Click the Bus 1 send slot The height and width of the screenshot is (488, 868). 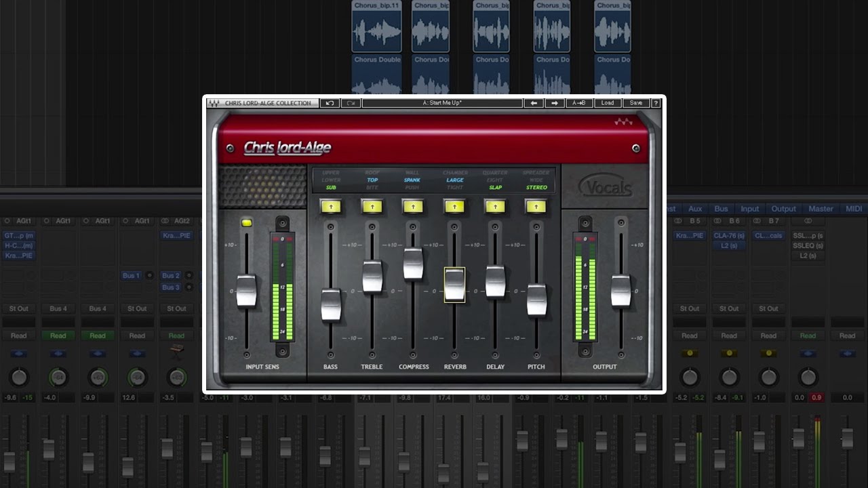(x=131, y=276)
